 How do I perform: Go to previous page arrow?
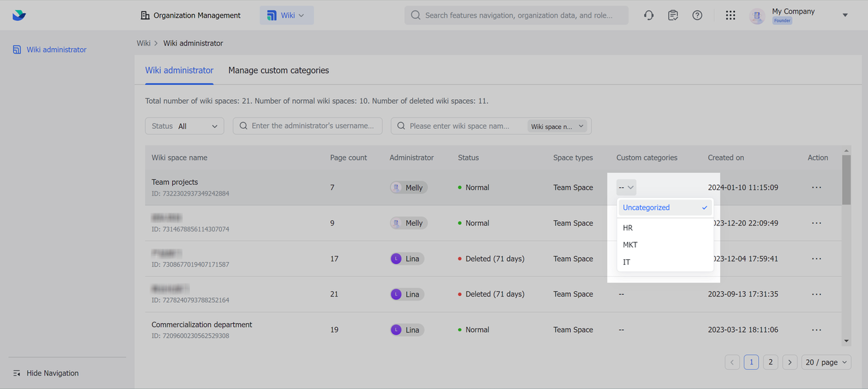[x=732, y=363]
